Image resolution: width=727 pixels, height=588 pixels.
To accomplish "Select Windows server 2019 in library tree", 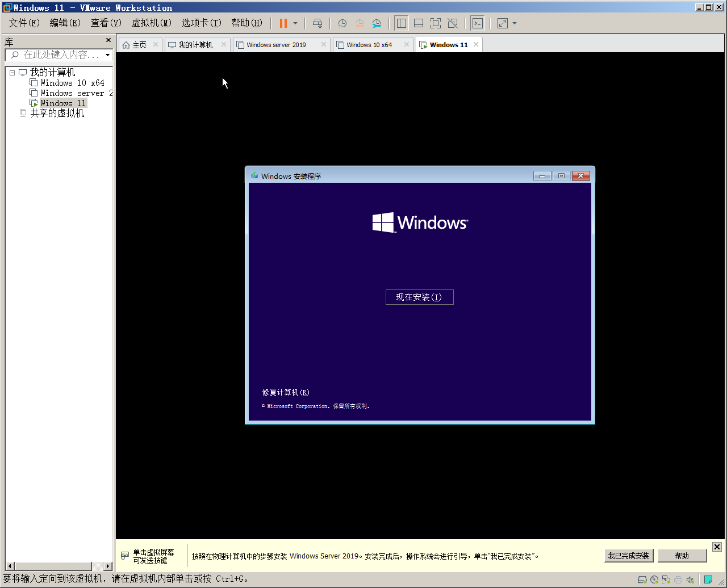I will coord(76,93).
